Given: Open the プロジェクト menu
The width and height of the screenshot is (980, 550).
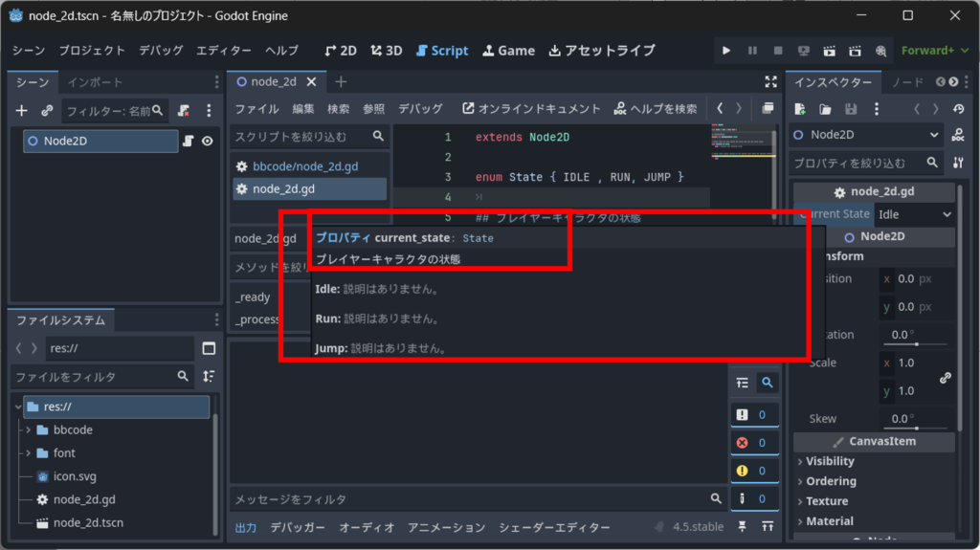Looking at the screenshot, I should [x=92, y=51].
